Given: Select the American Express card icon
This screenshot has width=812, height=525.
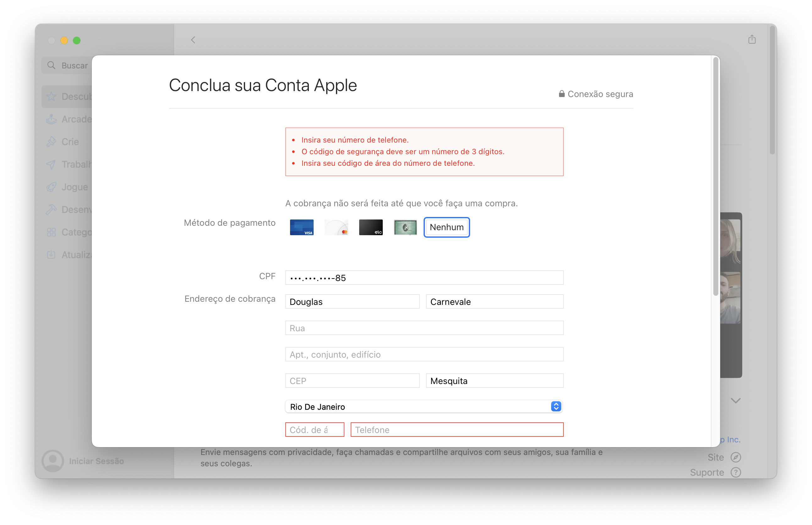Looking at the screenshot, I should [405, 227].
